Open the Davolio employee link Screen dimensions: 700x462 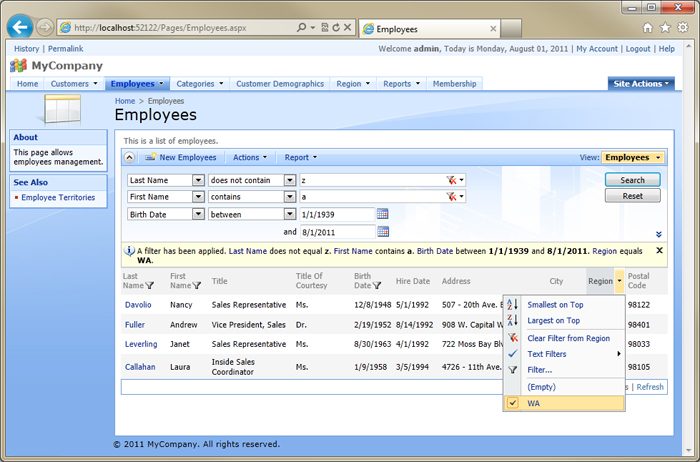pos(138,305)
